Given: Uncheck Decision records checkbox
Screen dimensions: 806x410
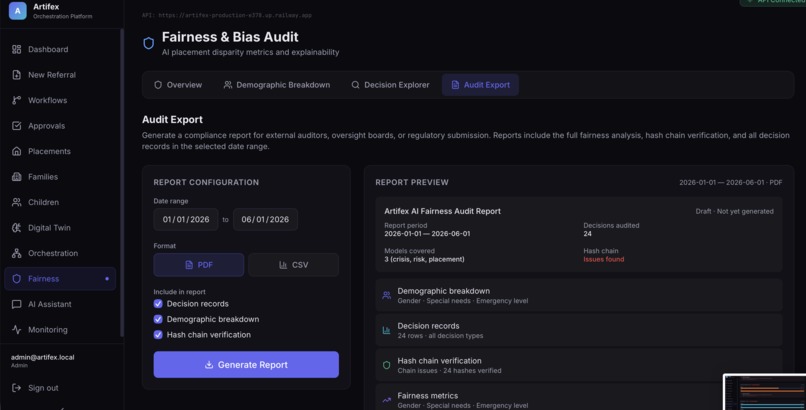Looking at the screenshot, I should [158, 304].
